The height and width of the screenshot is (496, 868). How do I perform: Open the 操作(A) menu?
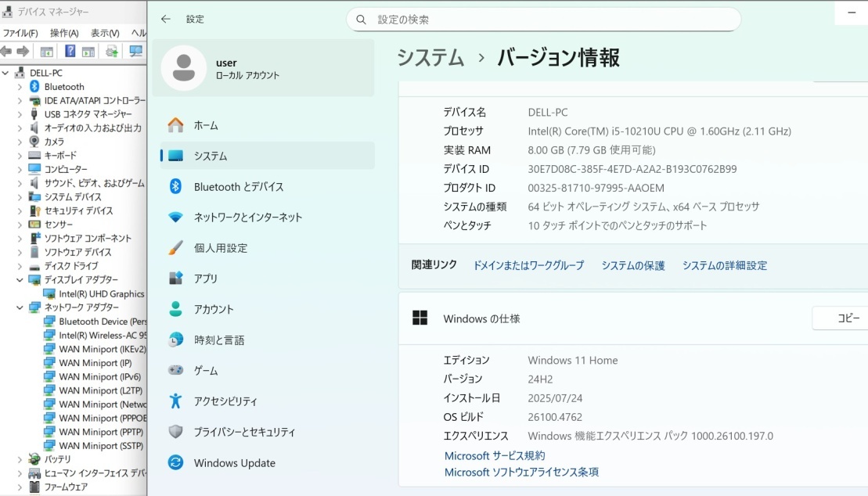coord(64,33)
